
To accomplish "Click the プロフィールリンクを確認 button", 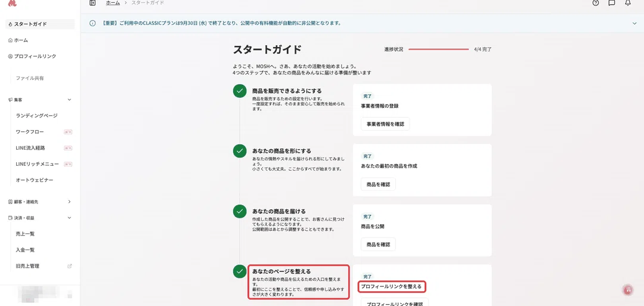I will click(395, 302).
